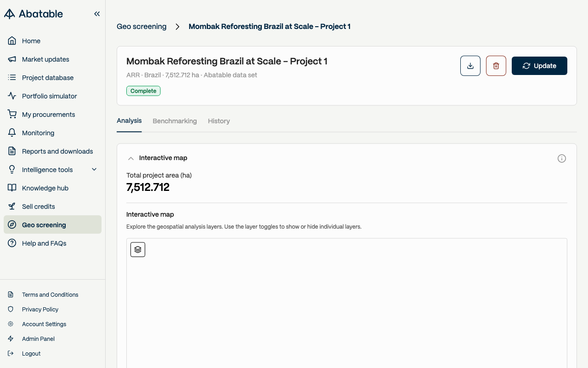Collapse the sidebar with double chevron
The width and height of the screenshot is (588, 368).
pyautogui.click(x=97, y=14)
